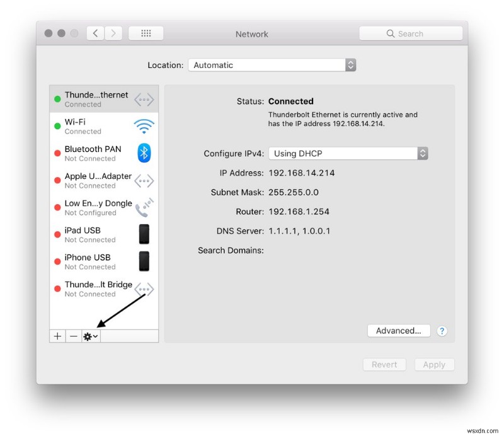Apply the network changes
Image resolution: width=504 pixels, height=436 pixels.
(434, 364)
